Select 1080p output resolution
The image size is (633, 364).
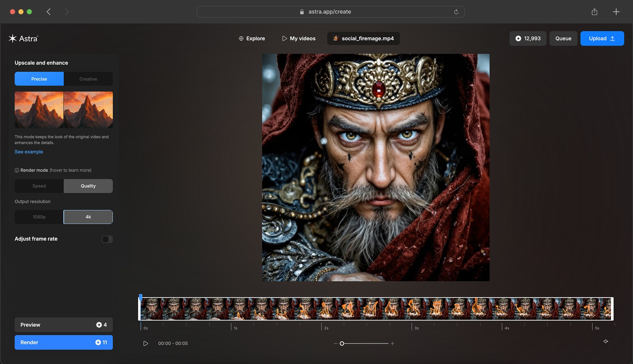[39, 217]
